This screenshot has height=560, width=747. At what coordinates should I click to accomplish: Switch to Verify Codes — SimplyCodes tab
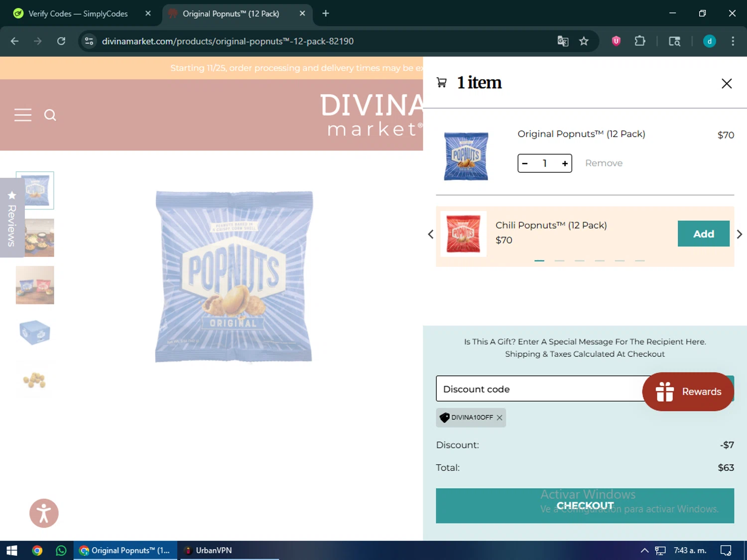78,13
